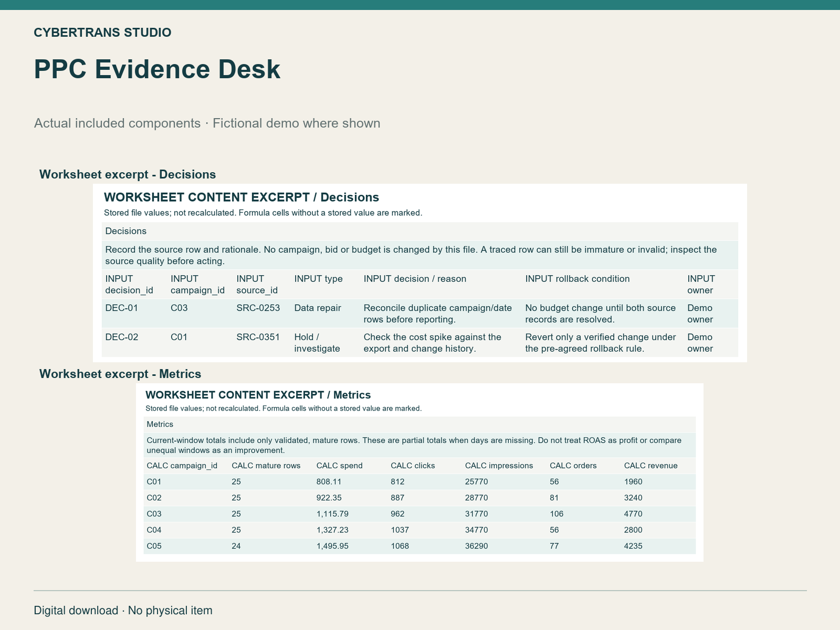The image size is (840, 630).
Task: Click campaign C05 in Metrics table
Action: [x=154, y=546]
